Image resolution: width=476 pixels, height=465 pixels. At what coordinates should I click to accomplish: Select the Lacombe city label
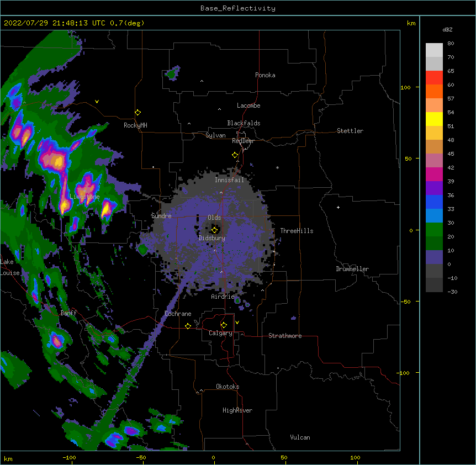(x=248, y=105)
